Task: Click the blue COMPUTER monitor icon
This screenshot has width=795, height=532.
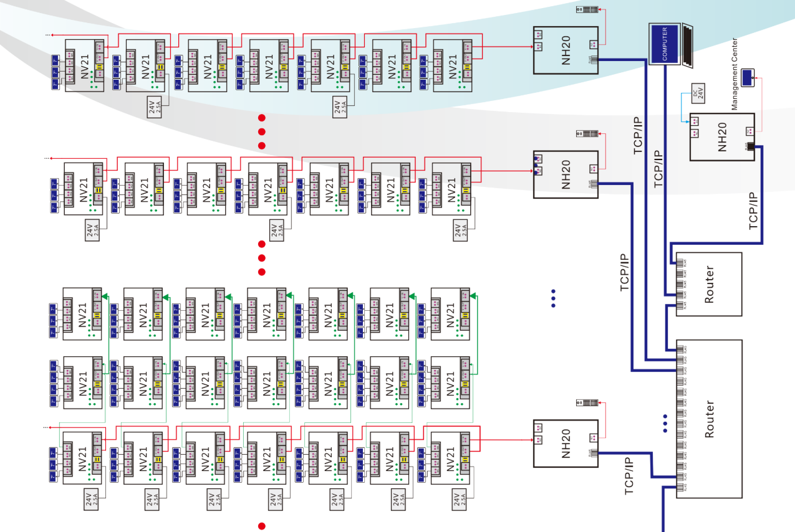Action: [x=665, y=44]
